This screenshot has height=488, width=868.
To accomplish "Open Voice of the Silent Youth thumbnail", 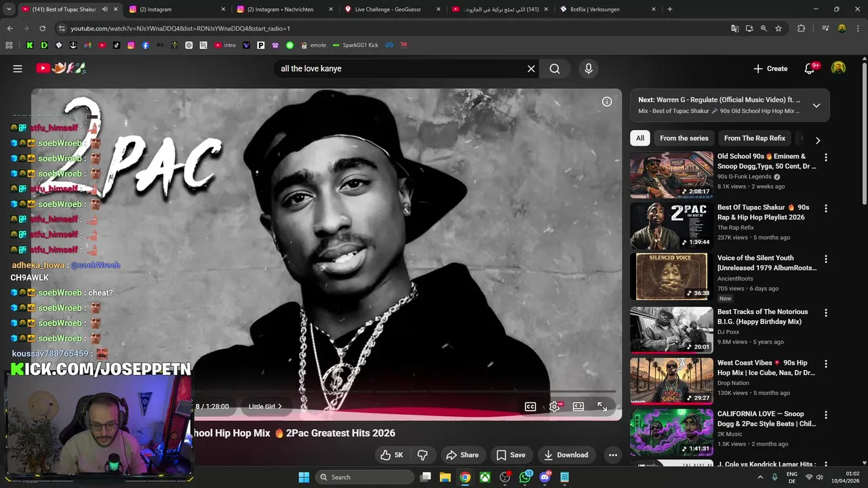I will 671,277.
